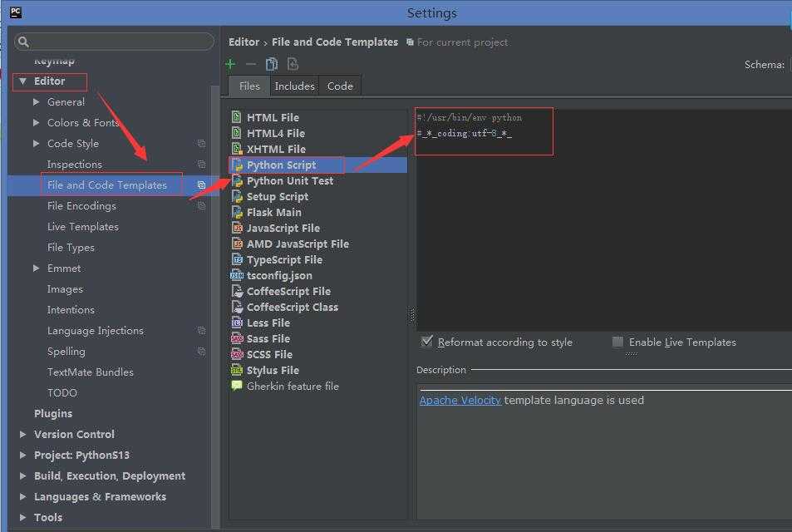Click the CoffeeScript File icon
792x532 pixels.
(x=237, y=291)
